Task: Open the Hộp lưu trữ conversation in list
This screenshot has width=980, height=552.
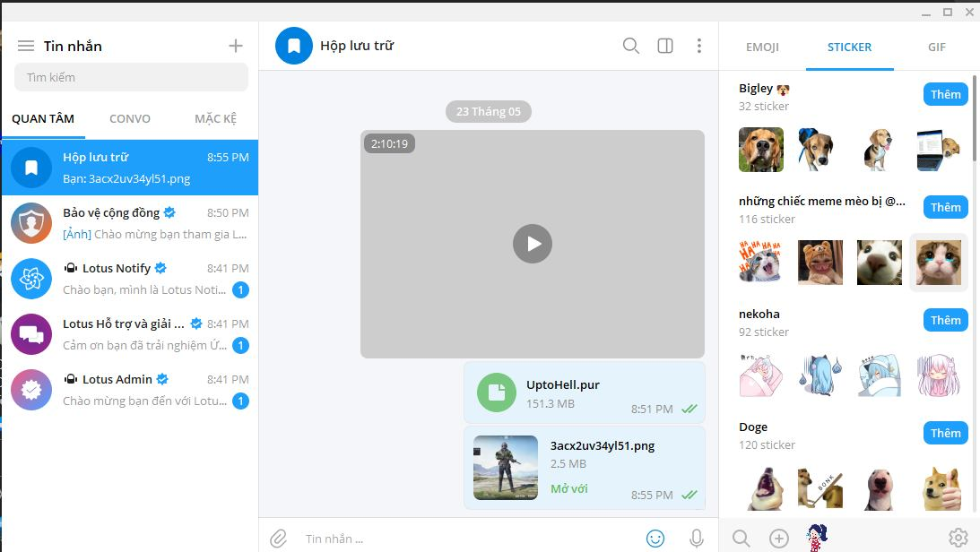Action: [x=130, y=168]
